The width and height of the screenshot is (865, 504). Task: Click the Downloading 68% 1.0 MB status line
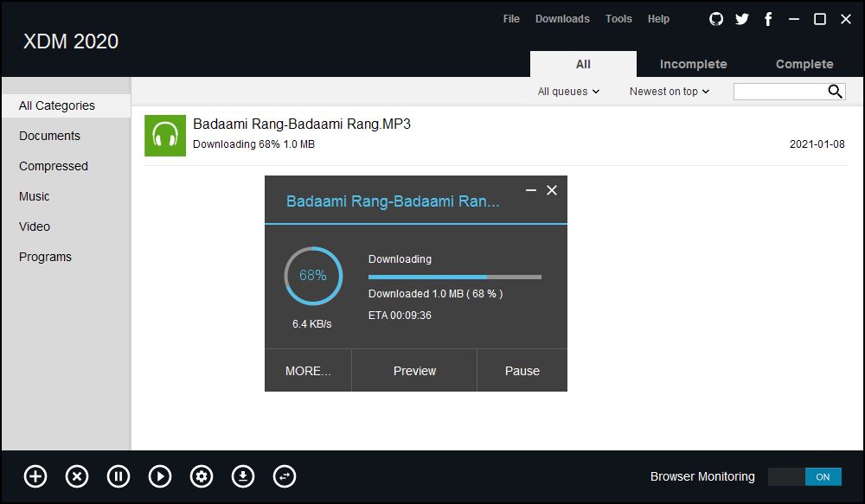(x=253, y=144)
